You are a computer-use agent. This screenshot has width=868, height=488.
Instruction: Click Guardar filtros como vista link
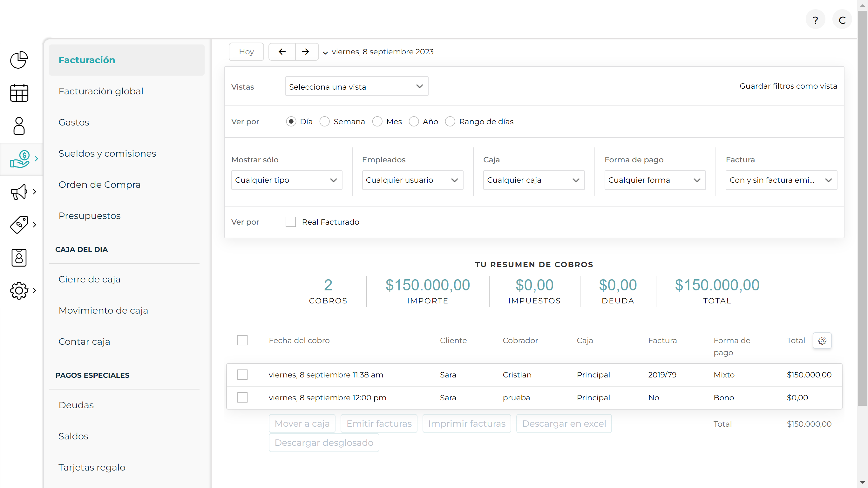coord(788,86)
